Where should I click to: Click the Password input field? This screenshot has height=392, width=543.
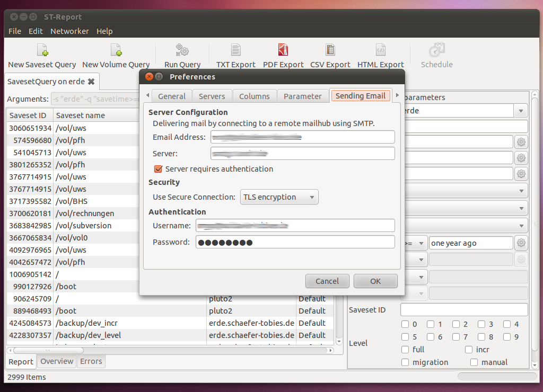(295, 242)
